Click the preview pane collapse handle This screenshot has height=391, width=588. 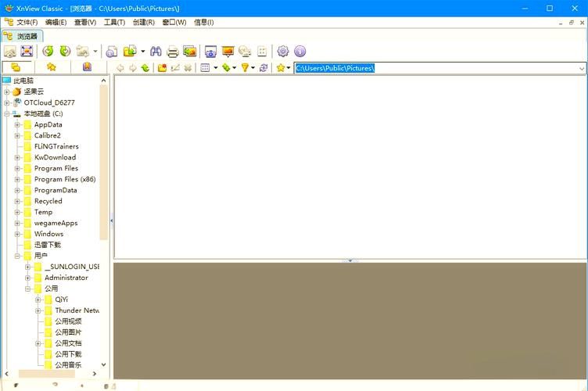[x=350, y=260]
